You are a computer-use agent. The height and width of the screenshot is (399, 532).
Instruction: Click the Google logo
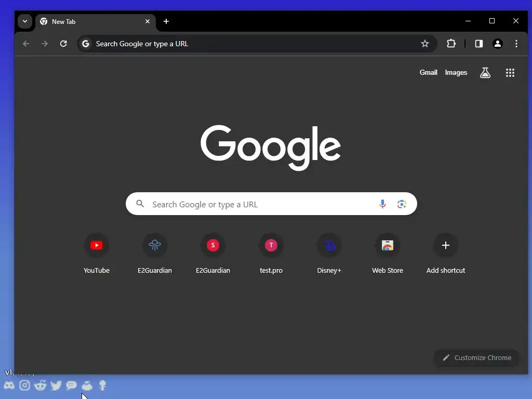pyautogui.click(x=271, y=148)
